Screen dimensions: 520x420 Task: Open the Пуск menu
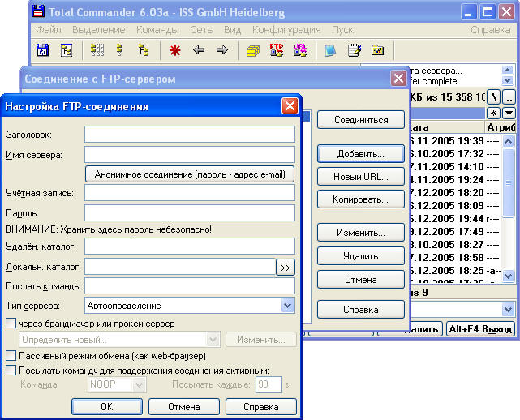(x=343, y=30)
